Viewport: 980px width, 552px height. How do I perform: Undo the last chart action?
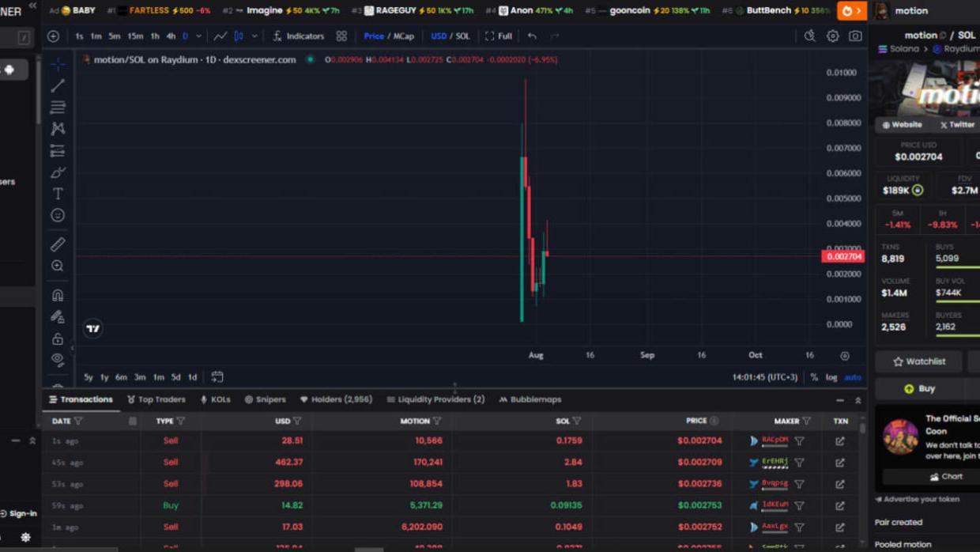(532, 36)
